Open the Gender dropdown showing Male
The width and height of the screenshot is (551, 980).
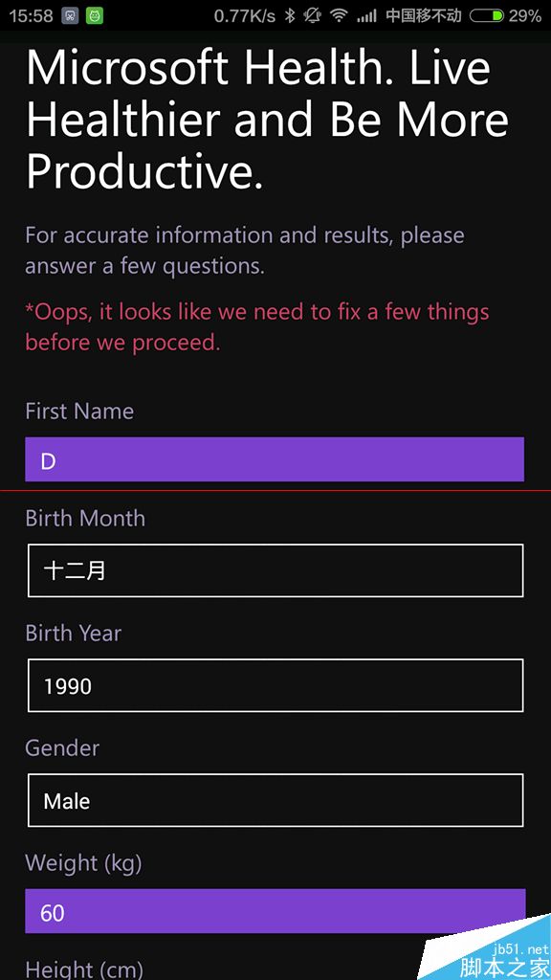[x=275, y=801]
